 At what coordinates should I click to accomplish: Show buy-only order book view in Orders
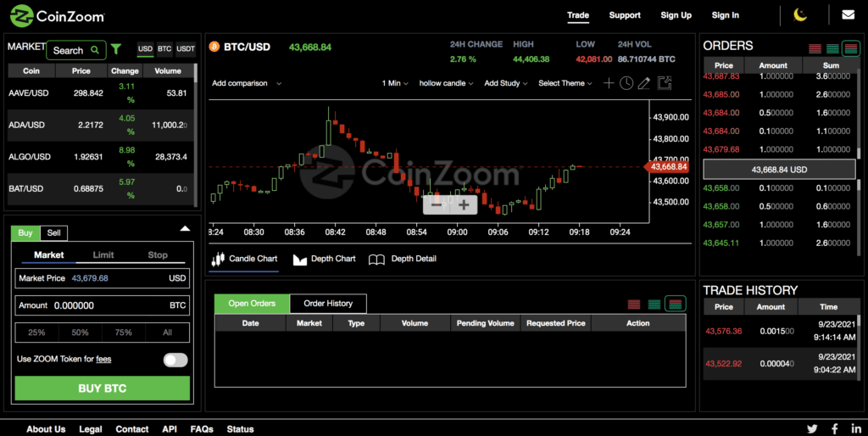832,48
